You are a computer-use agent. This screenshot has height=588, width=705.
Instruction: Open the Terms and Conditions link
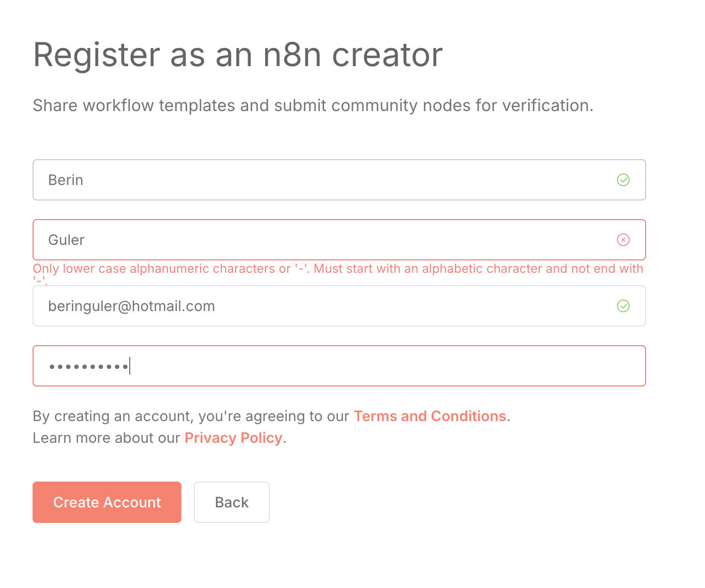click(430, 416)
